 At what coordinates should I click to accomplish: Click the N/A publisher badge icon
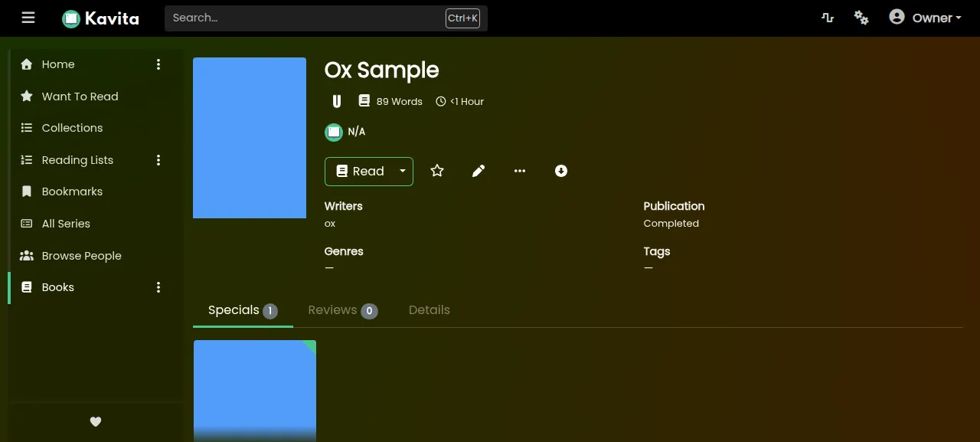[x=334, y=132]
